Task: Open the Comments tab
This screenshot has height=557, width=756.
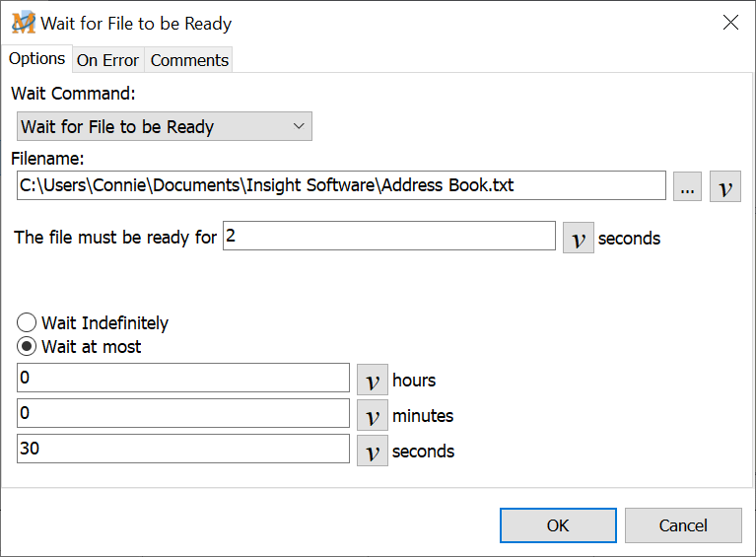Action: pyautogui.click(x=189, y=60)
